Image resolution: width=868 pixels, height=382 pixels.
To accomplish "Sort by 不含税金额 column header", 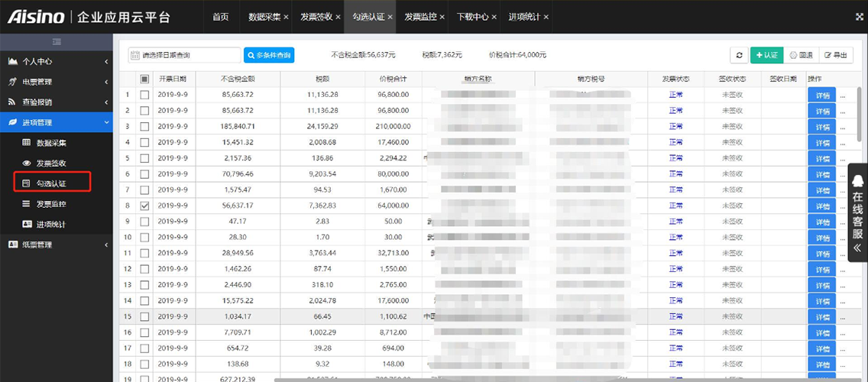I will pyautogui.click(x=238, y=79).
